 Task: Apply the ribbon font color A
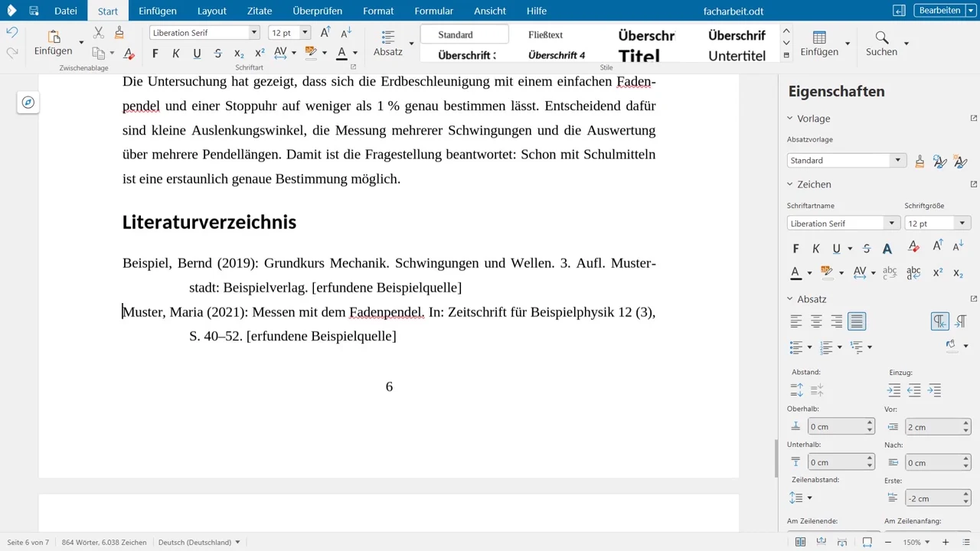click(341, 54)
